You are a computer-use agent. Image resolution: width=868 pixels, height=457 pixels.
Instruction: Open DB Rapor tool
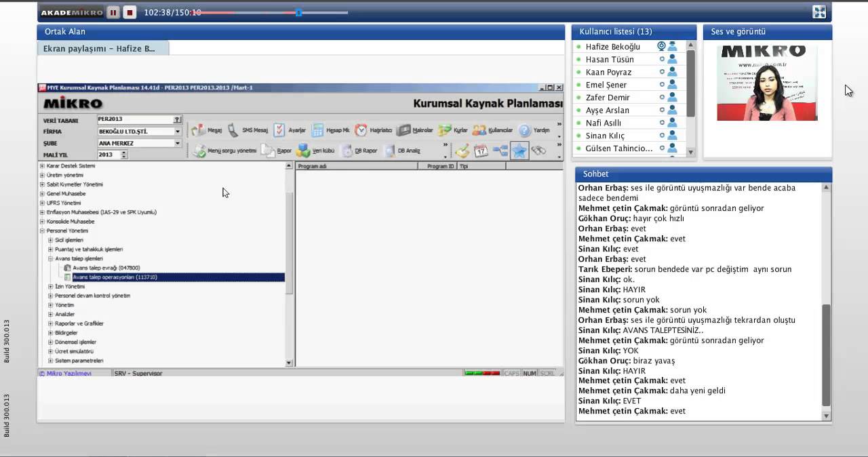pyautogui.click(x=359, y=151)
